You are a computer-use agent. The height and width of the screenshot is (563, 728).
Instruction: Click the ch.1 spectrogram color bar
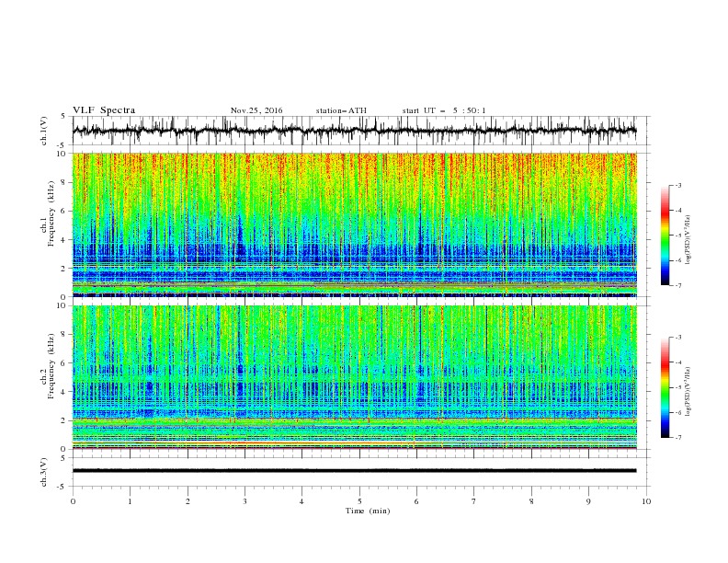pyautogui.click(x=665, y=235)
